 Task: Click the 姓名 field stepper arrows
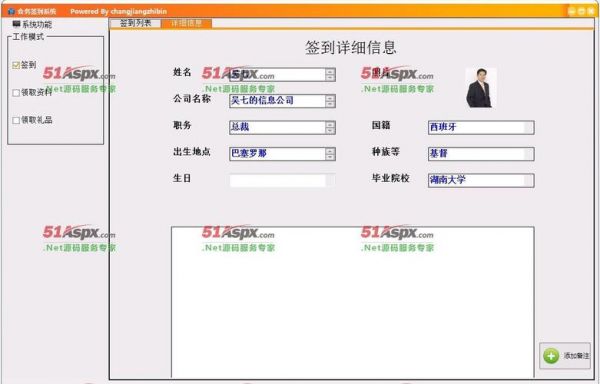(330, 75)
